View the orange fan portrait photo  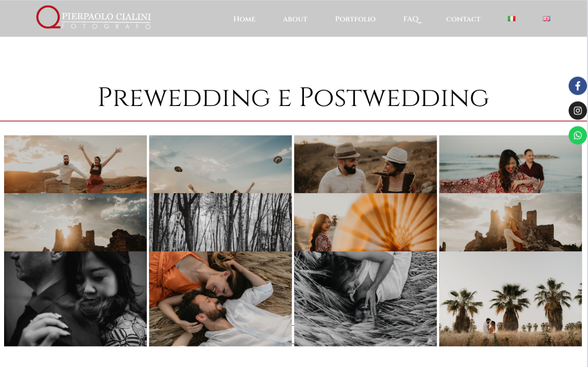(x=366, y=222)
